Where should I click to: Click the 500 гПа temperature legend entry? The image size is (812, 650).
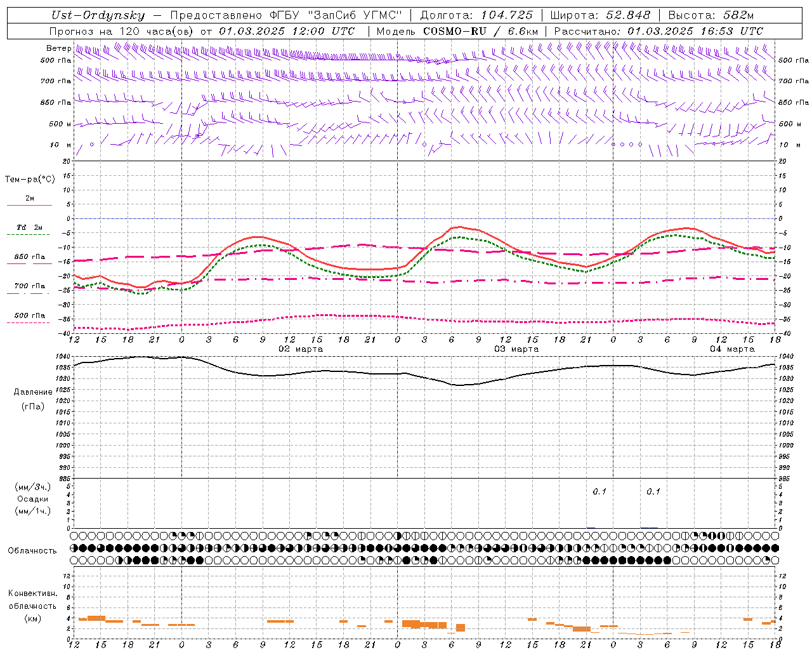click(x=30, y=315)
